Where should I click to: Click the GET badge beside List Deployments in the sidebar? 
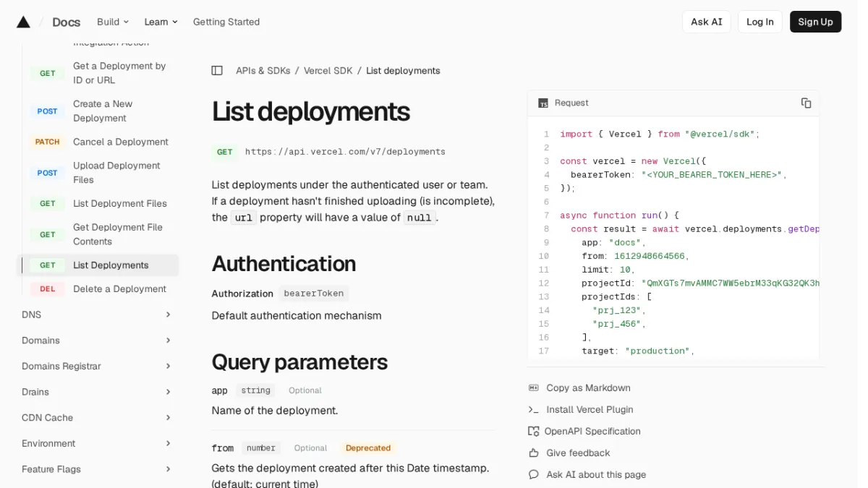click(48, 265)
